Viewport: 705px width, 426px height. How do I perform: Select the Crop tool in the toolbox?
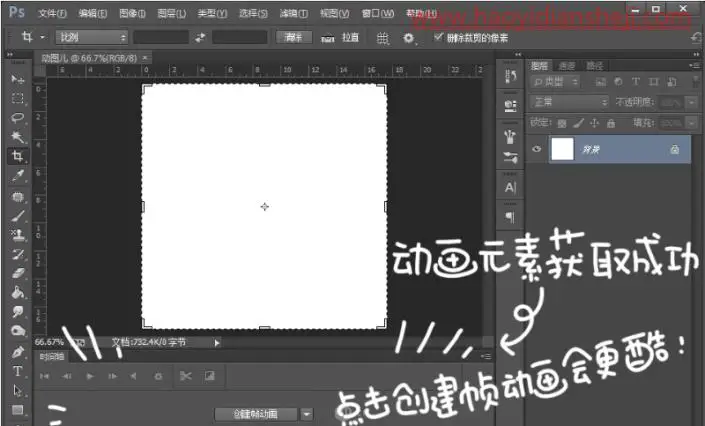[x=18, y=156]
